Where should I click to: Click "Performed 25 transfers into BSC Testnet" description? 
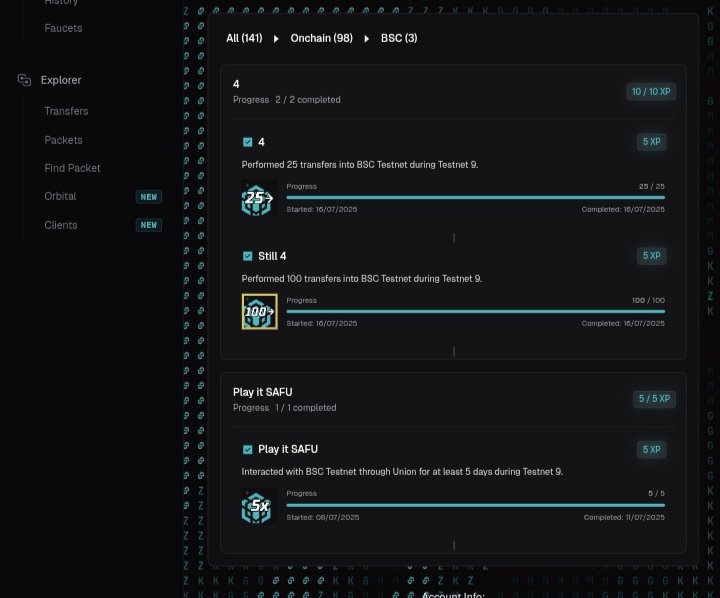click(360, 164)
